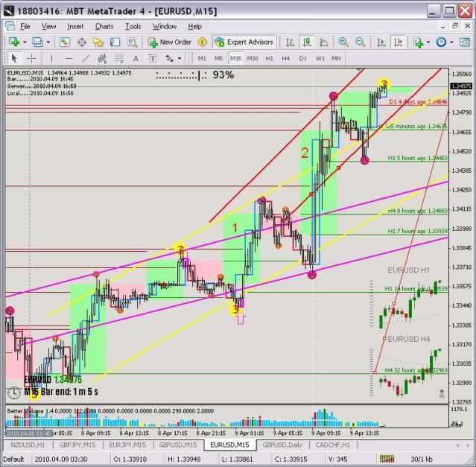
Task: Click the Profiles toolbar icon
Action: [37, 42]
